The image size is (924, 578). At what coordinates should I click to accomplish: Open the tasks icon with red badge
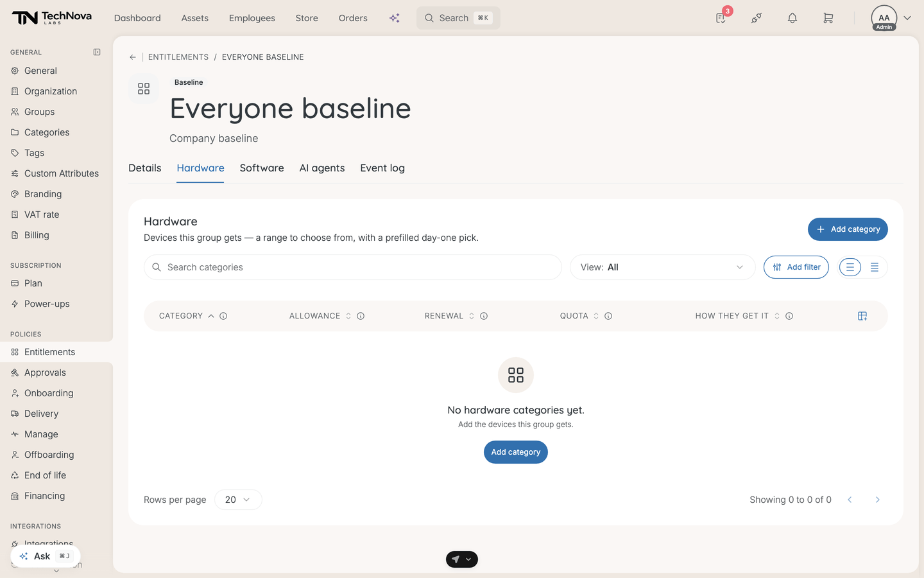click(x=721, y=18)
